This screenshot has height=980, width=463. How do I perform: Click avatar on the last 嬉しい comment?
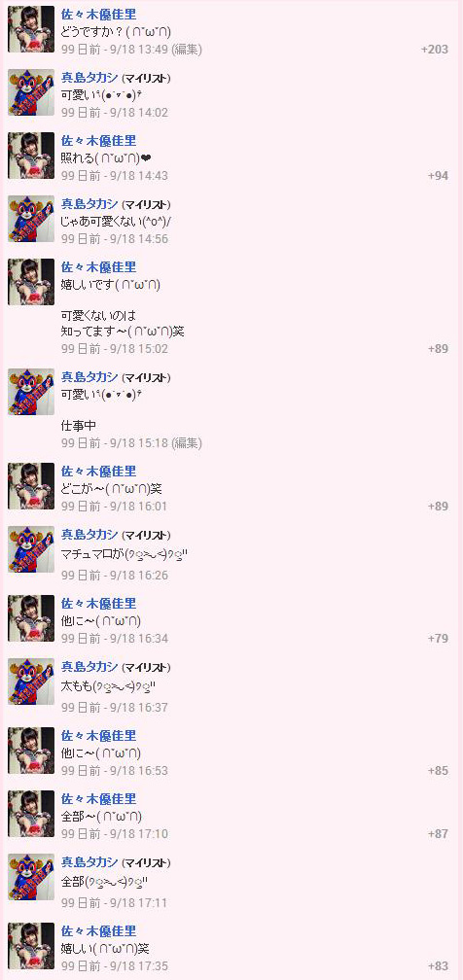31,946
